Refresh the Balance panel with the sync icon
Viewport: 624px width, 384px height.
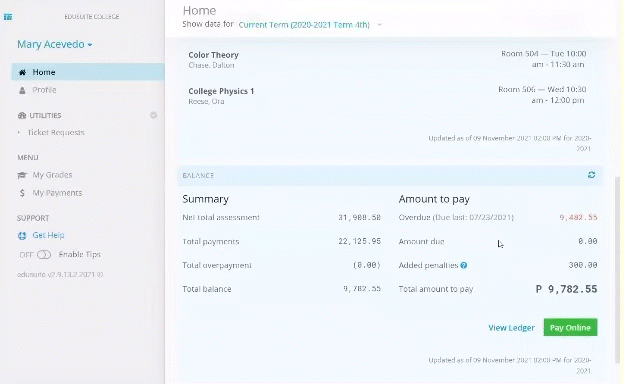(591, 175)
